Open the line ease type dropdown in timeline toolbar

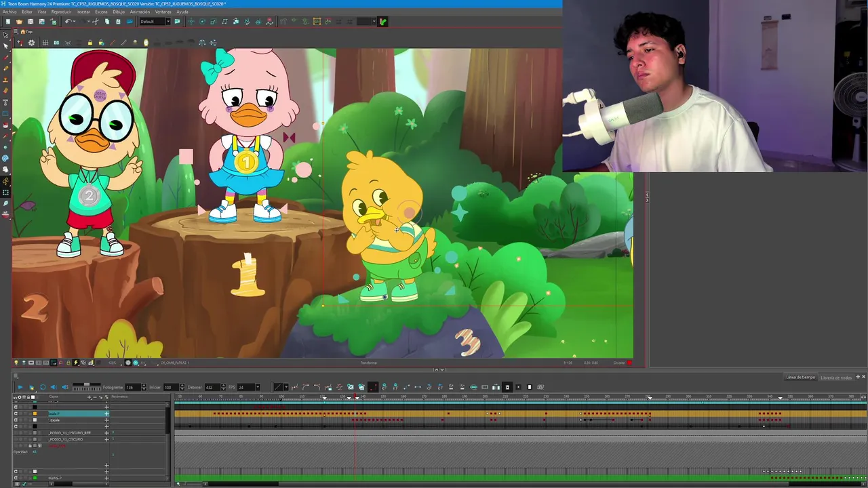[286, 387]
